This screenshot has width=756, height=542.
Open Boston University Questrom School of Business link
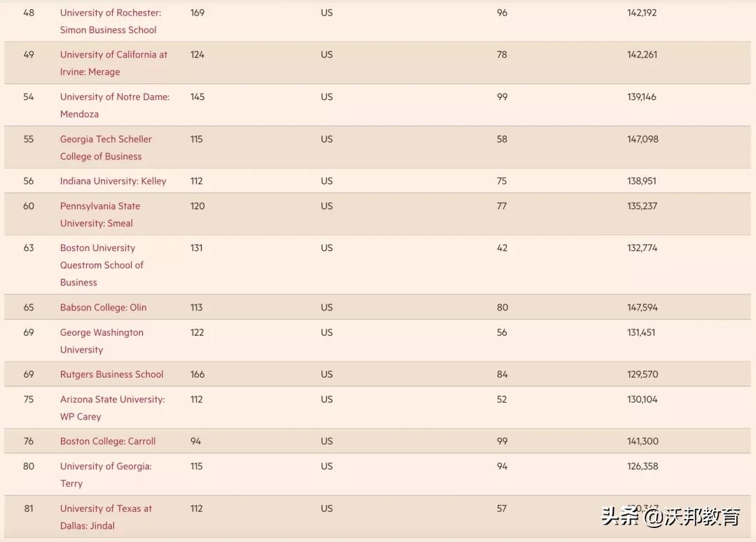101,265
